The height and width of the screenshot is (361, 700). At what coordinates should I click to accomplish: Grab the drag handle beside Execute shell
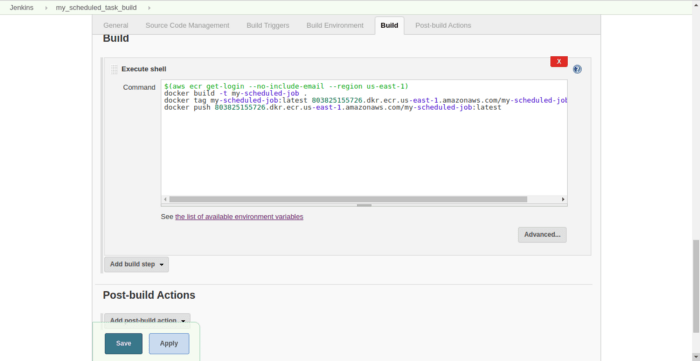(x=114, y=69)
